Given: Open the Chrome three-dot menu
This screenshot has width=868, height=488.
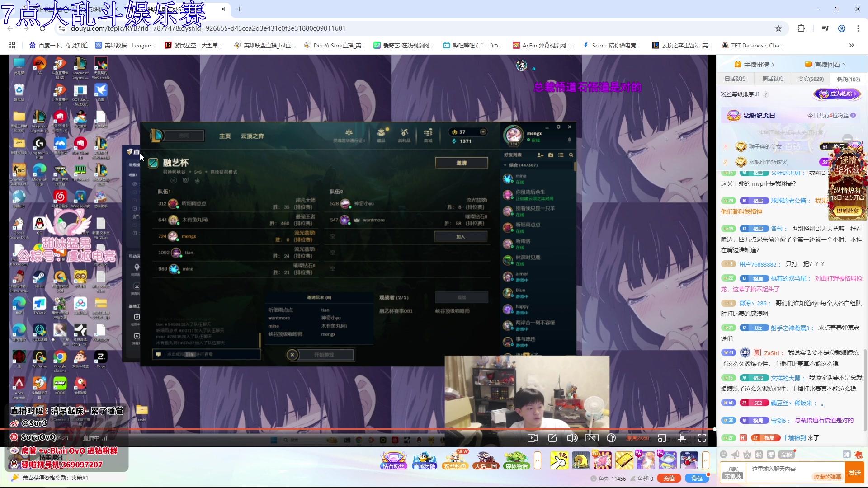Looking at the screenshot, I should [858, 28].
